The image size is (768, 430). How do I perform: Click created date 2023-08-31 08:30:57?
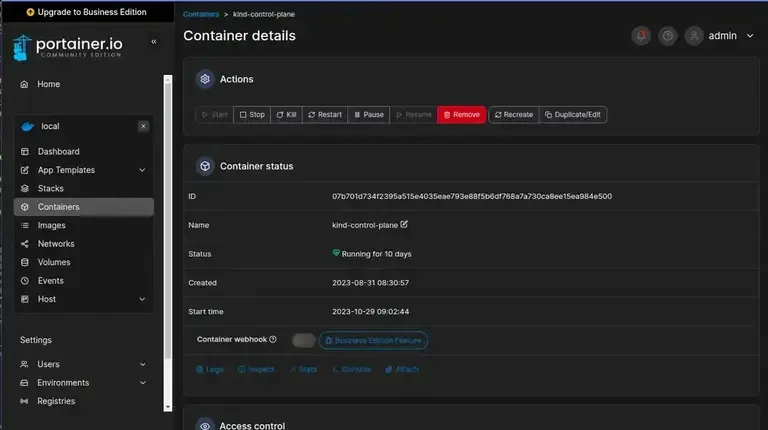(x=370, y=283)
